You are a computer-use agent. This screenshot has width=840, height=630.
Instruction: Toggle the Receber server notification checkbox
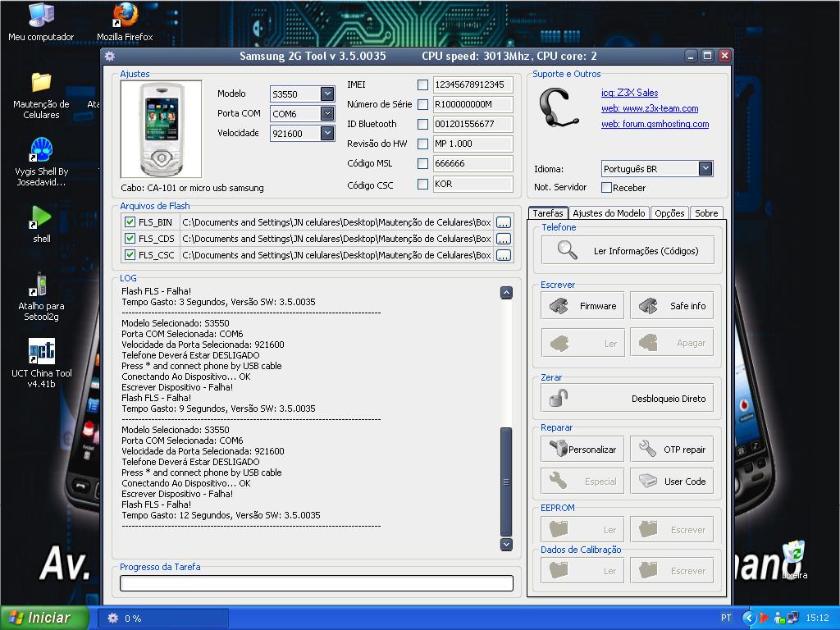(x=606, y=188)
